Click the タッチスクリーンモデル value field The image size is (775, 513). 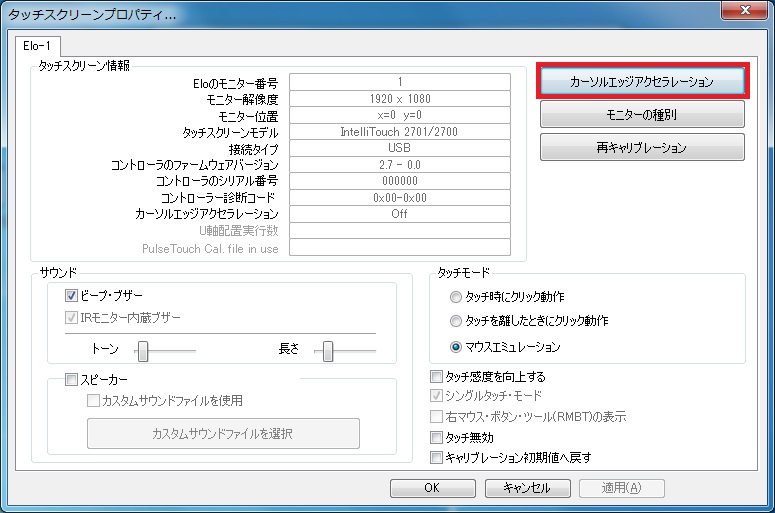(x=399, y=132)
